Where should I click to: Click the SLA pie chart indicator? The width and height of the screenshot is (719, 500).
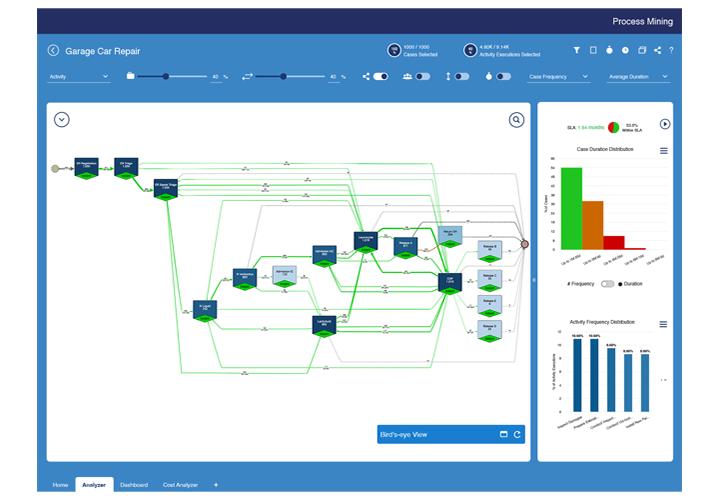point(614,127)
